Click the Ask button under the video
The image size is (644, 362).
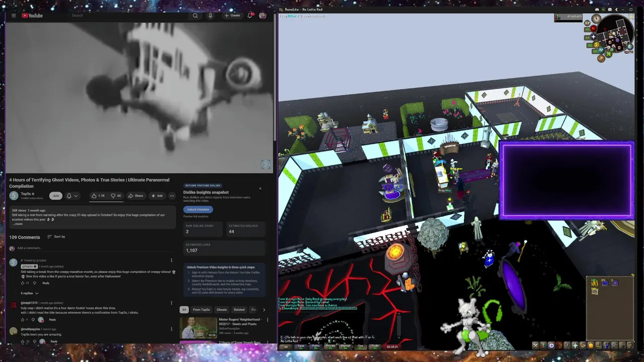tap(157, 196)
